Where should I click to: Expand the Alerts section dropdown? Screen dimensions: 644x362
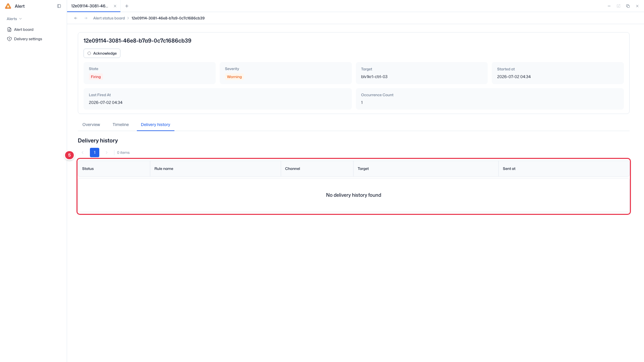(14, 19)
